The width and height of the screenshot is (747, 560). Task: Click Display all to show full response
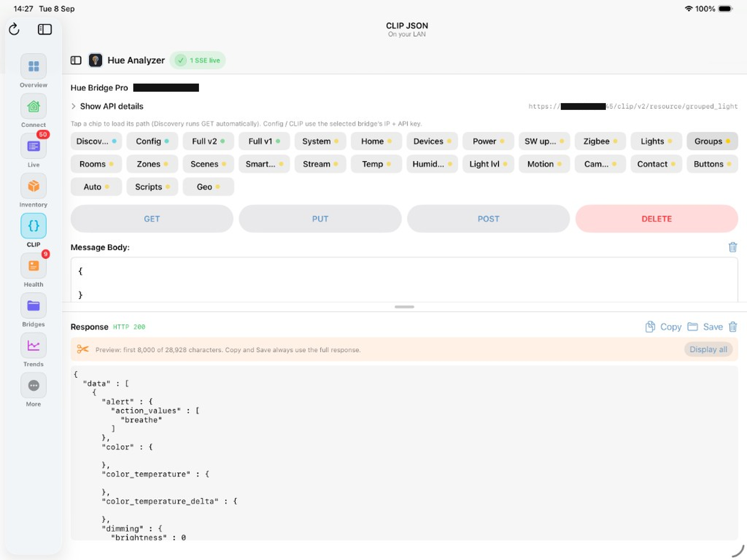pos(708,349)
